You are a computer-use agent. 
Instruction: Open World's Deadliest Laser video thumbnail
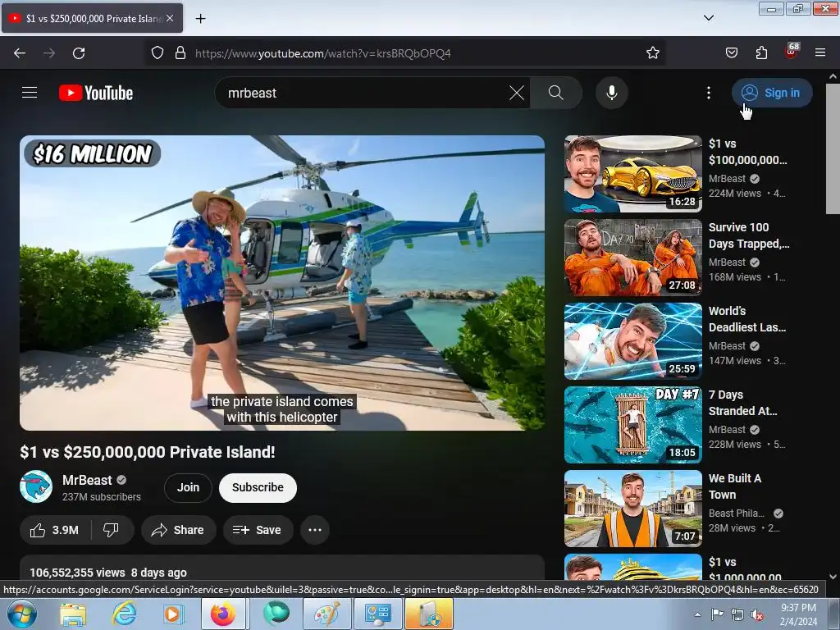633,341
